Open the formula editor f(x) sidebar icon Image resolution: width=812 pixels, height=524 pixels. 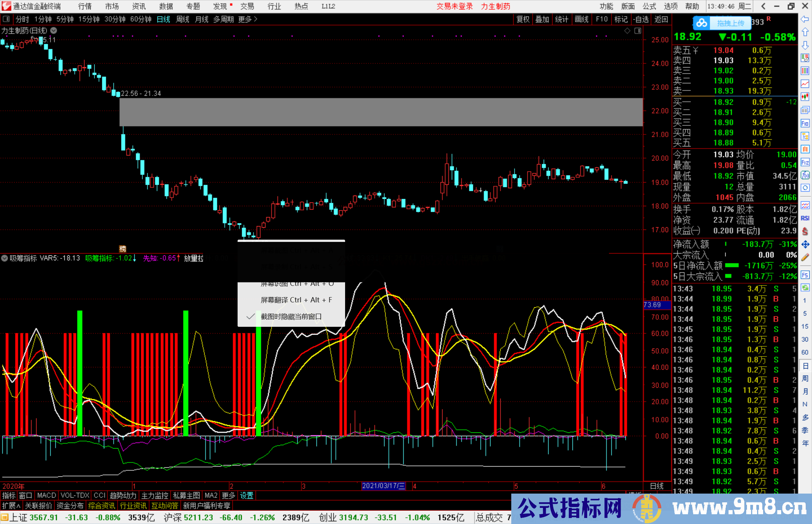click(805, 175)
